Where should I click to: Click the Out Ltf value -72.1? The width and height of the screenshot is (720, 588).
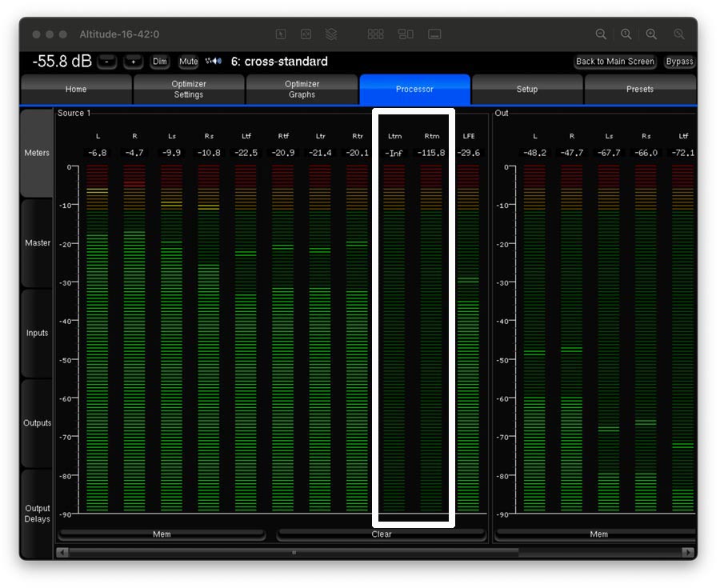click(683, 153)
